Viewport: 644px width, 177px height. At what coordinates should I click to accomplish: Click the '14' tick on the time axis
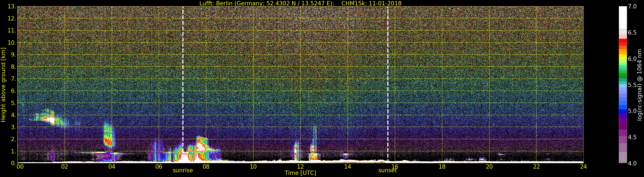(x=347, y=167)
